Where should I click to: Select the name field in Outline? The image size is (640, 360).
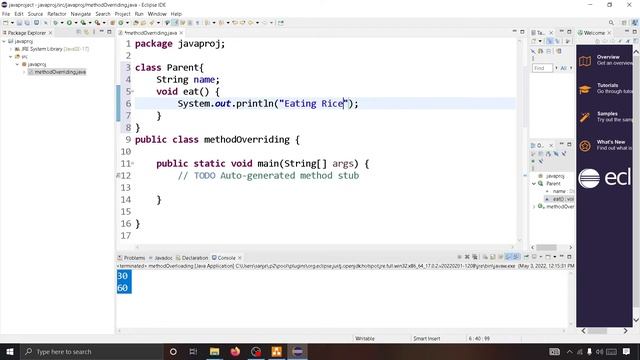pos(560,191)
